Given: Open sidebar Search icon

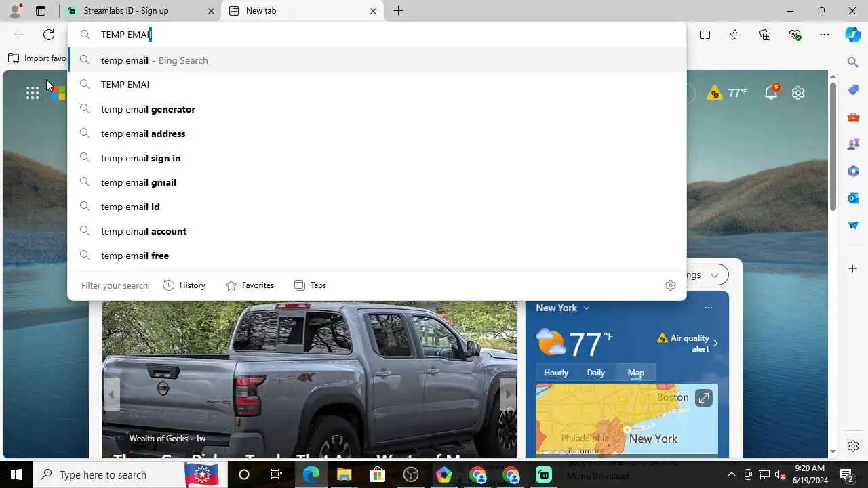Looking at the screenshot, I should [853, 62].
